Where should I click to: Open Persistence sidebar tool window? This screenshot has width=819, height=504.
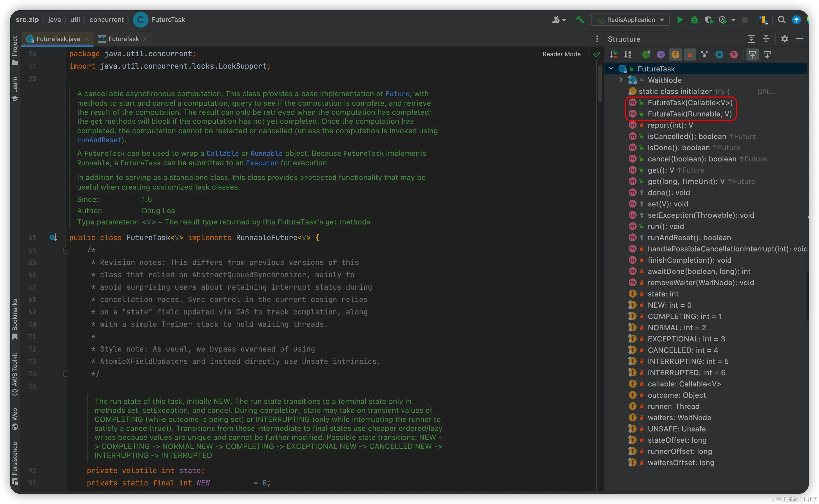pos(15,463)
